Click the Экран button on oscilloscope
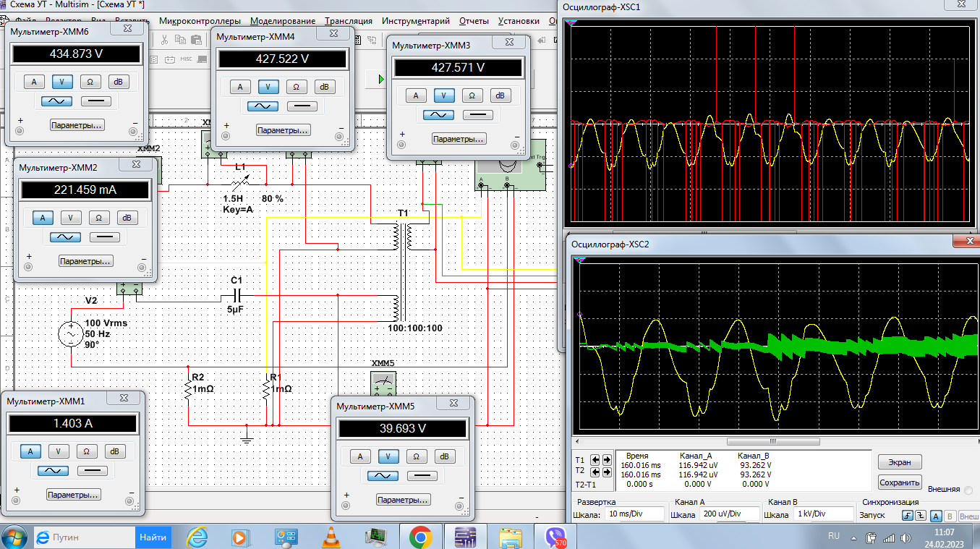 pyautogui.click(x=900, y=462)
